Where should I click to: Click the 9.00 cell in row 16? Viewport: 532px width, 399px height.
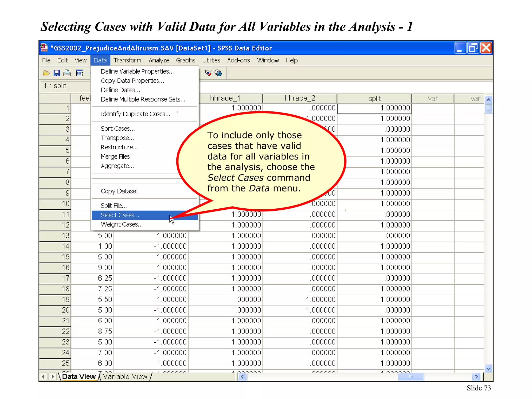point(92,268)
